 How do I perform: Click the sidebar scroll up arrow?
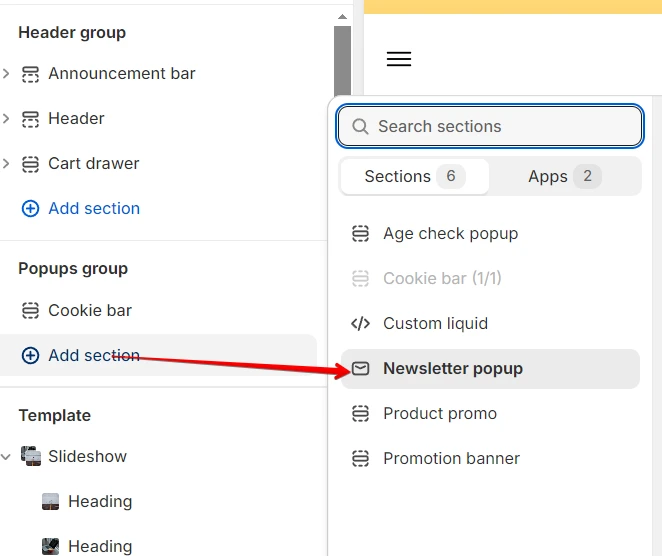point(342,17)
